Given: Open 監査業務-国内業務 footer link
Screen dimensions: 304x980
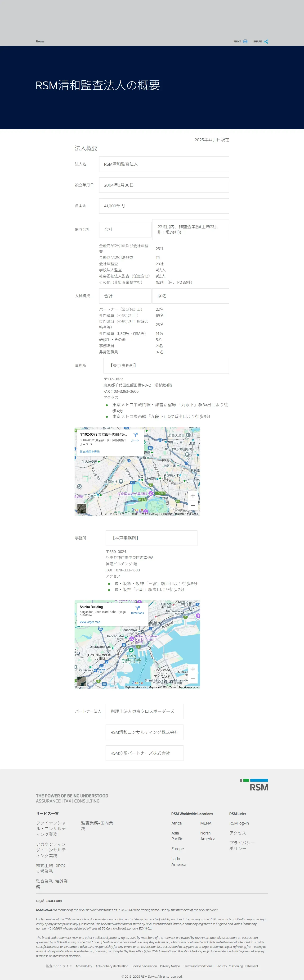Looking at the screenshot, I should point(97,825).
